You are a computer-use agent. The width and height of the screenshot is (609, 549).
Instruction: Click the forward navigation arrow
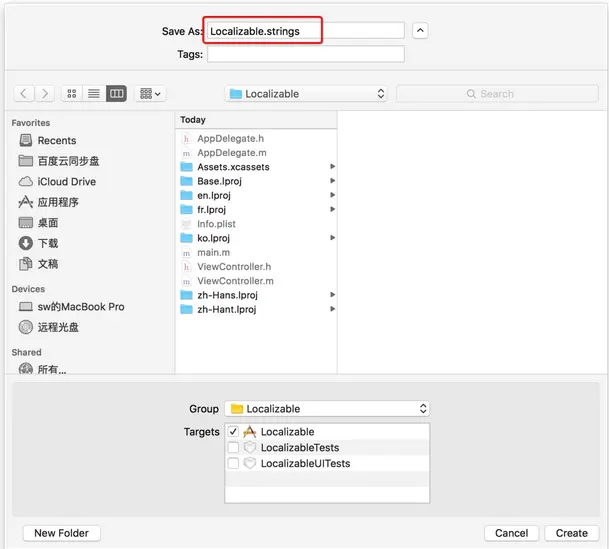[45, 94]
